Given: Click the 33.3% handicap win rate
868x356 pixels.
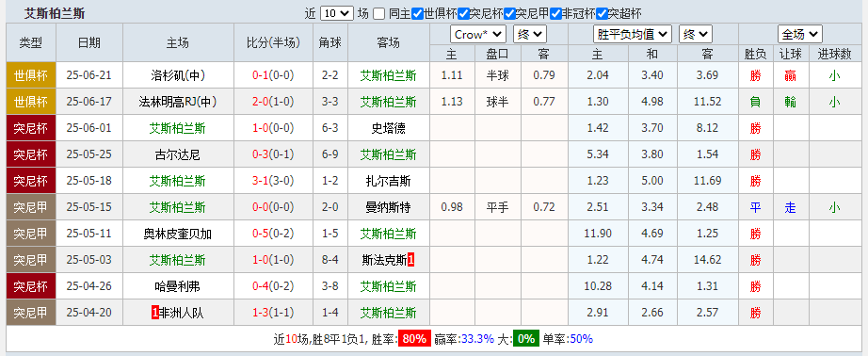Looking at the screenshot, I should click(x=478, y=338).
